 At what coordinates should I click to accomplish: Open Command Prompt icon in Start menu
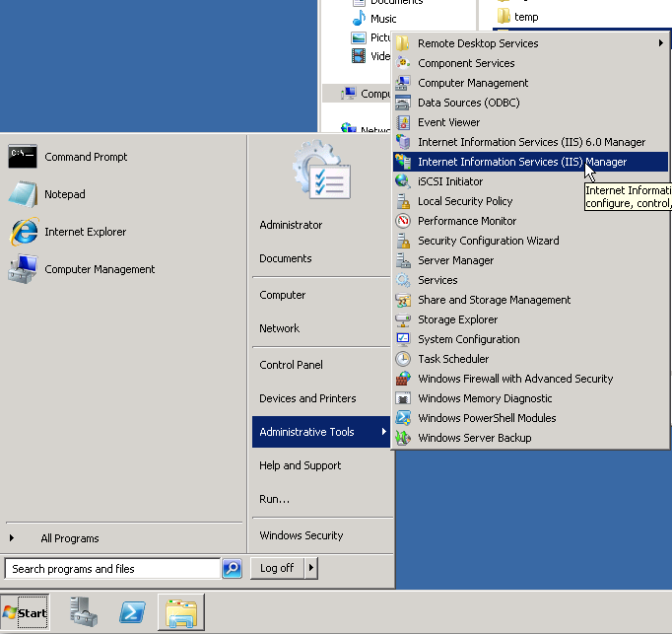point(23,157)
